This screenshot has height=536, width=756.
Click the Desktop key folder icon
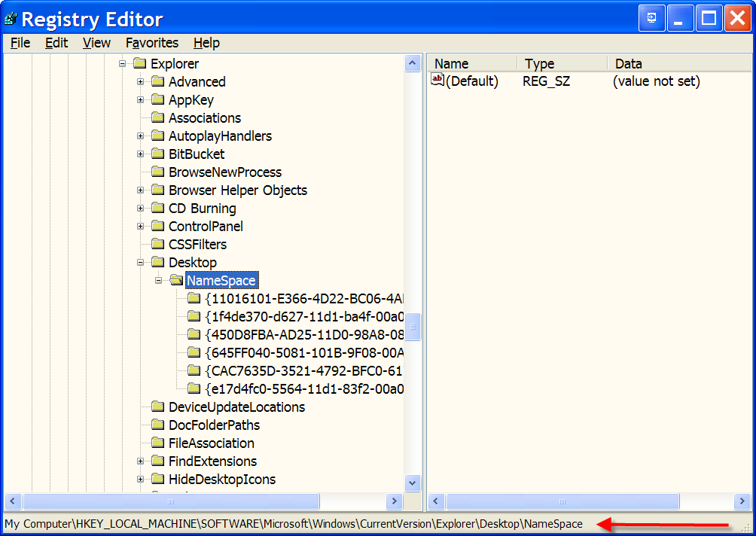[158, 261]
